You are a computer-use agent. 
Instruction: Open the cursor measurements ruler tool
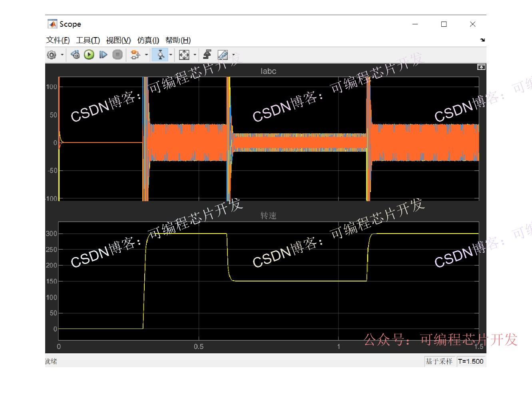222,55
